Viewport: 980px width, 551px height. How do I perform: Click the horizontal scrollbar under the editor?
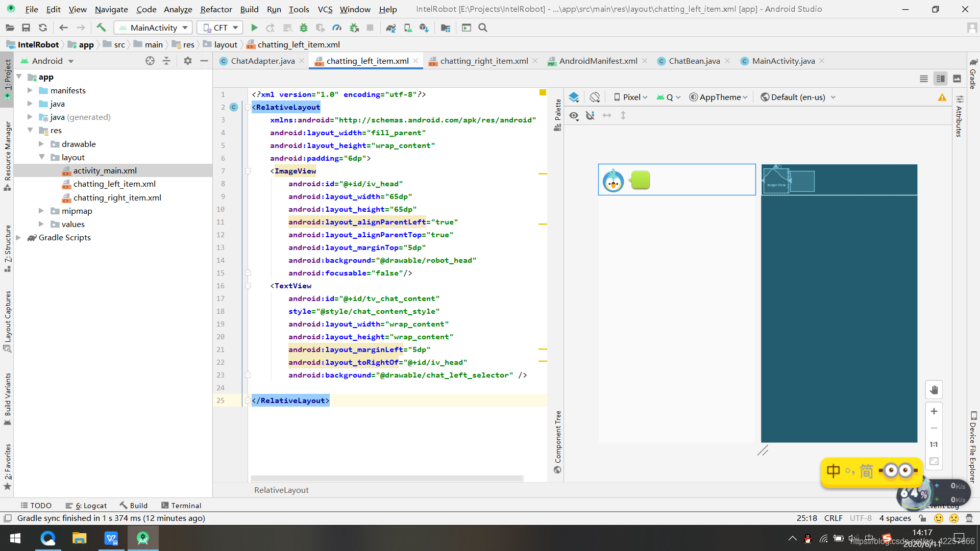pyautogui.click(x=386, y=478)
